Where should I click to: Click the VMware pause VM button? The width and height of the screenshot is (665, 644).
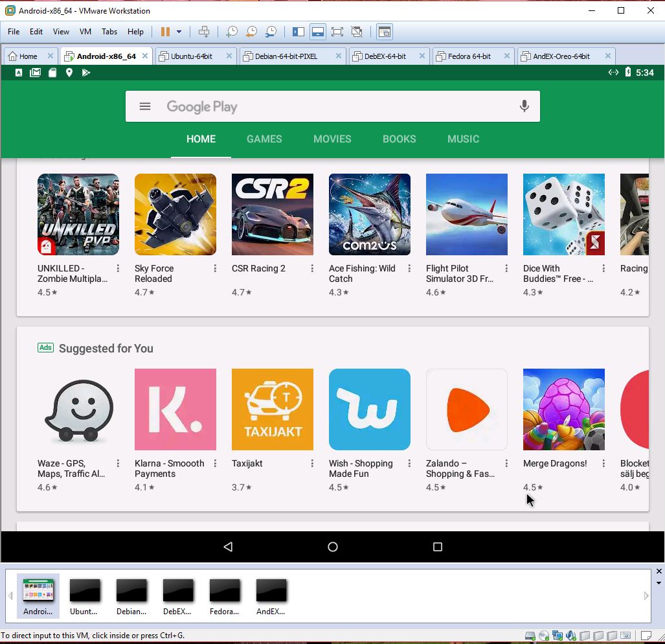(x=165, y=32)
